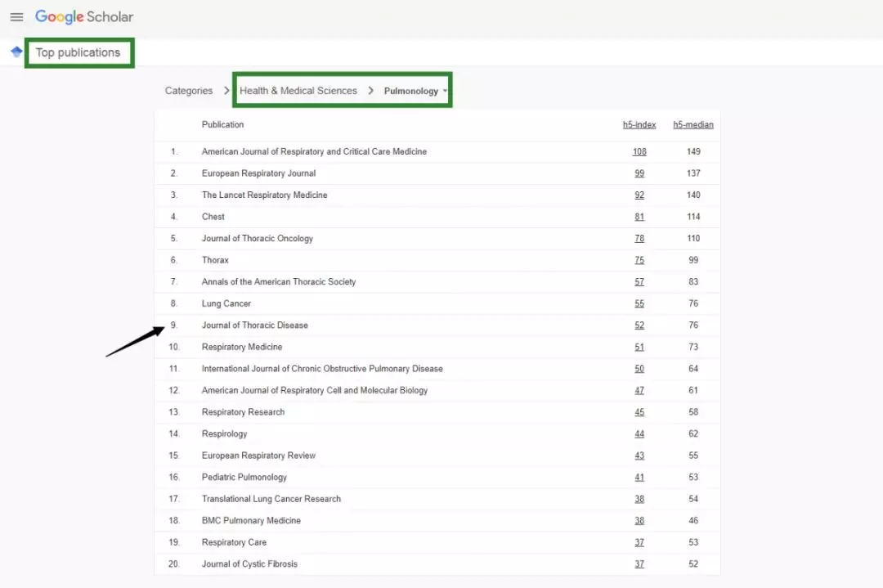Open h5-index 52 for Journal of Thoracic Disease
Image resolution: width=883 pixels, height=588 pixels.
click(x=639, y=325)
